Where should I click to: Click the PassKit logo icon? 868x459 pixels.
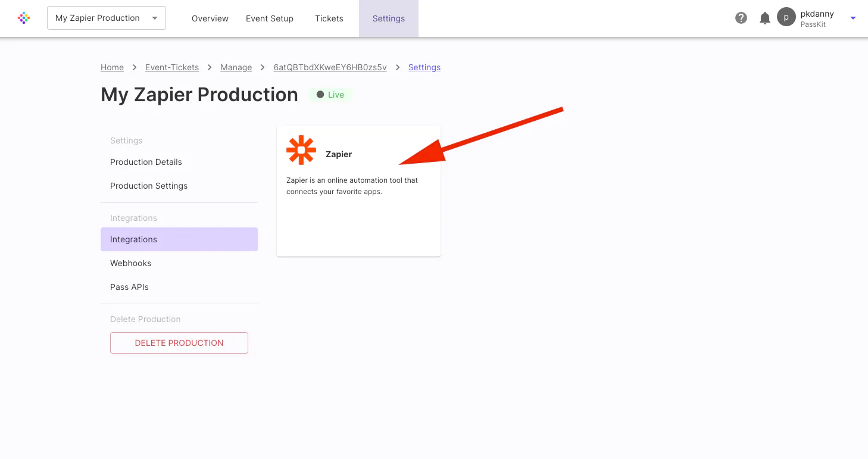[24, 18]
